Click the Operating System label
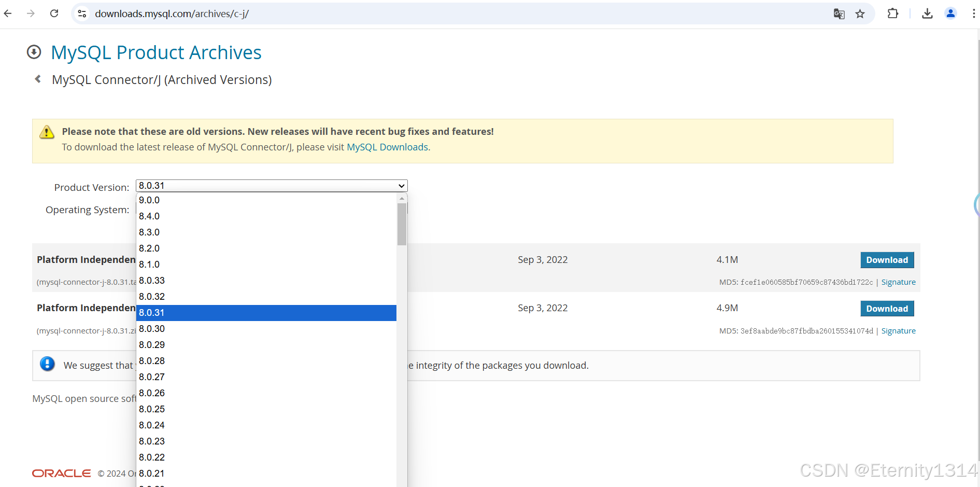The image size is (980, 487). coord(88,210)
